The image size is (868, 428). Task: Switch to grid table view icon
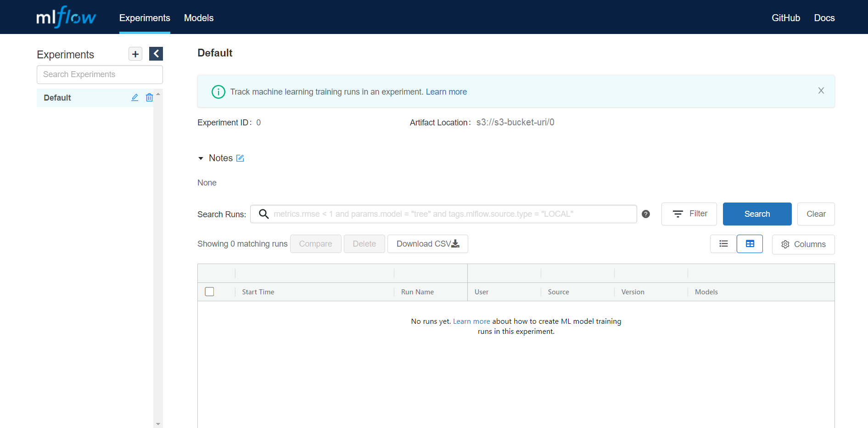click(750, 244)
